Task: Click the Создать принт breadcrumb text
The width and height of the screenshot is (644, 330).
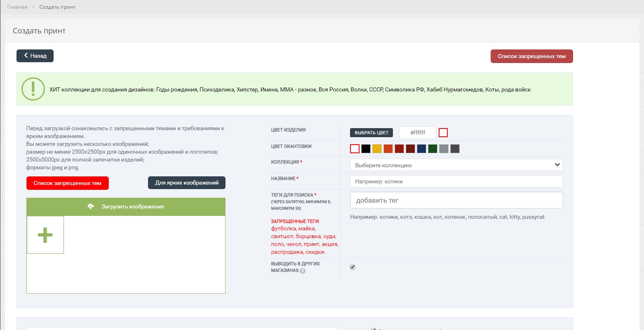Action: coord(58,7)
